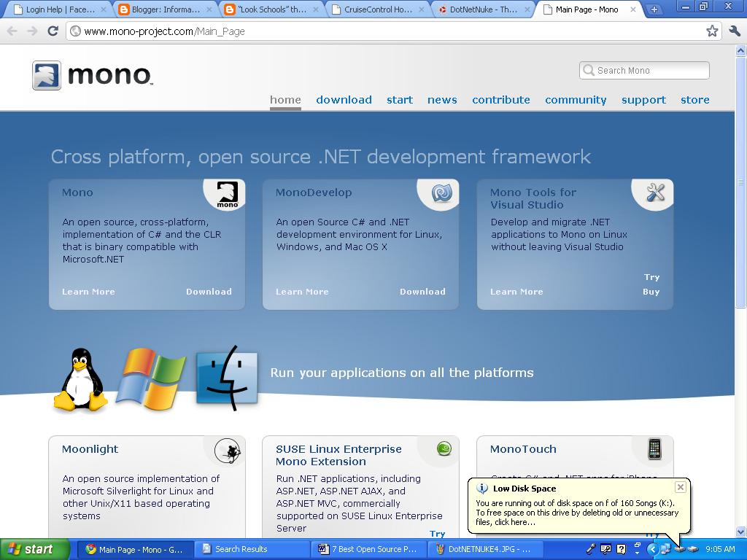Open the store nav item
747x560 pixels.
point(695,100)
